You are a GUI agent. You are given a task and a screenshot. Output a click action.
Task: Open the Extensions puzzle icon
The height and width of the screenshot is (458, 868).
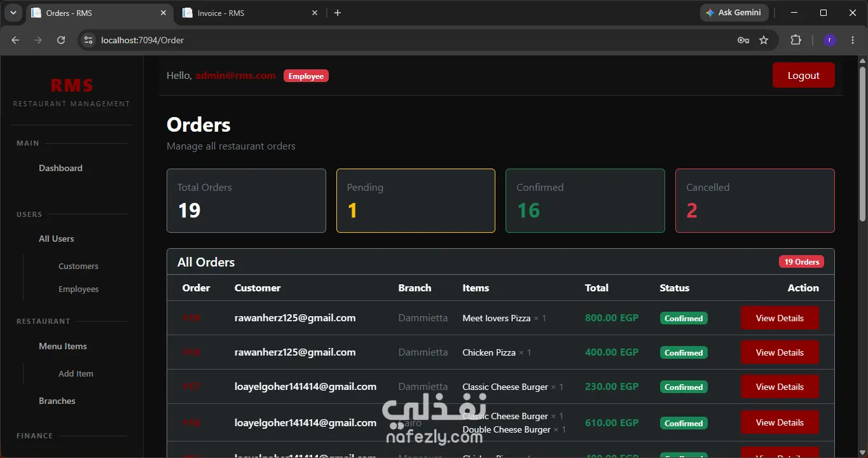(796, 40)
